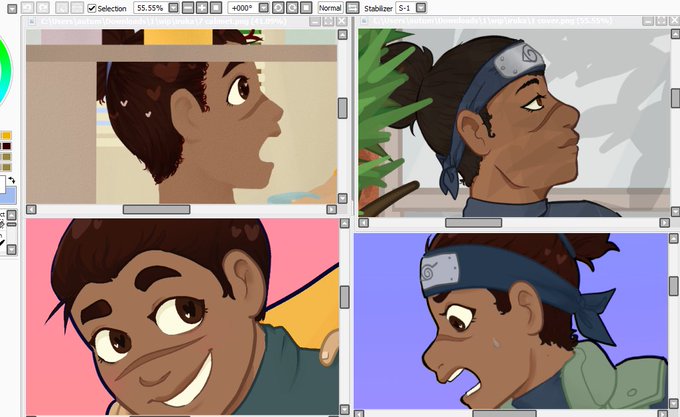
Task: Click vertical scrollbar thumb in cover.png window
Action: point(675,98)
